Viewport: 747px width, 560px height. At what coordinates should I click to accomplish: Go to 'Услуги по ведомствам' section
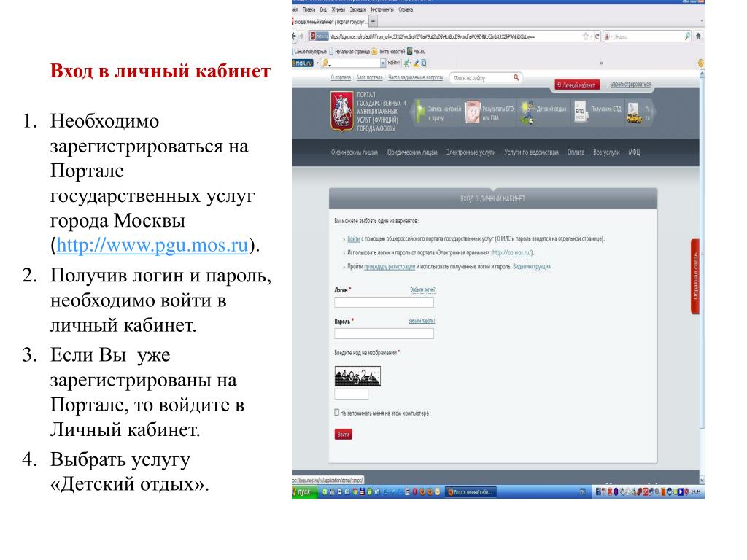[x=531, y=152]
